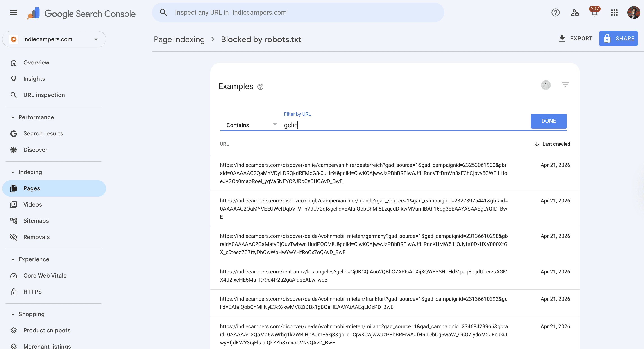Collapse the Indexing section

point(13,172)
